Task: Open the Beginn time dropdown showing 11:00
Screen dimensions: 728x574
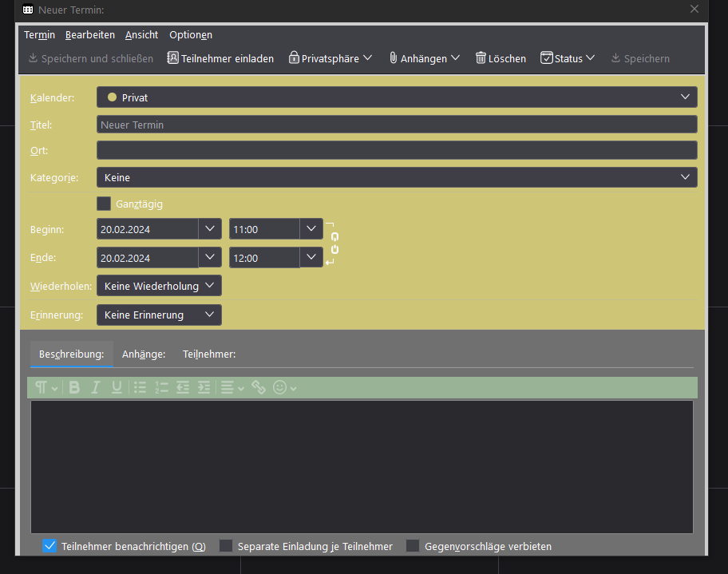Action: click(311, 229)
